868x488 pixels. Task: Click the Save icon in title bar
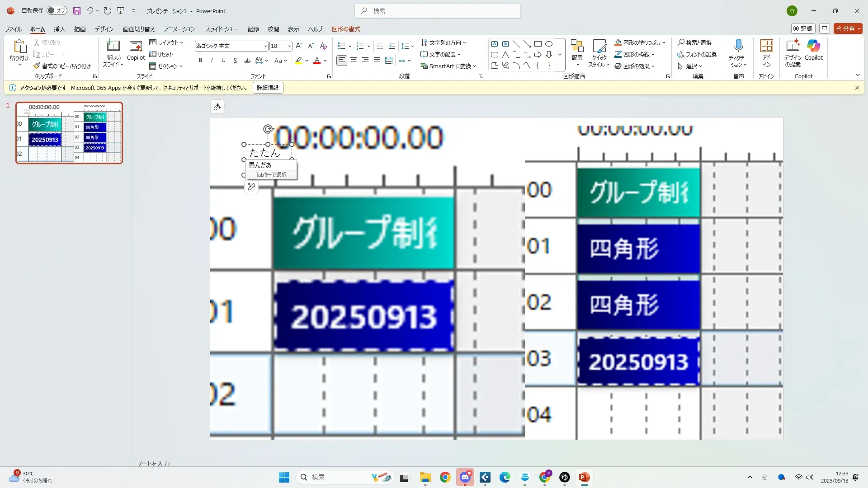click(x=76, y=11)
